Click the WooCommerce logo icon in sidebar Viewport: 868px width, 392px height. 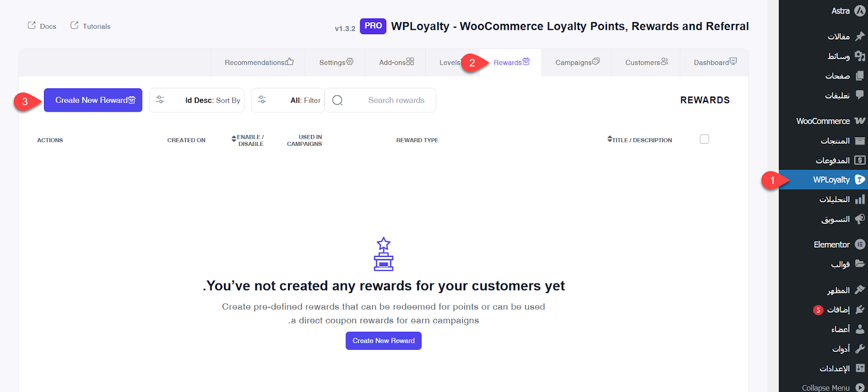click(860, 121)
